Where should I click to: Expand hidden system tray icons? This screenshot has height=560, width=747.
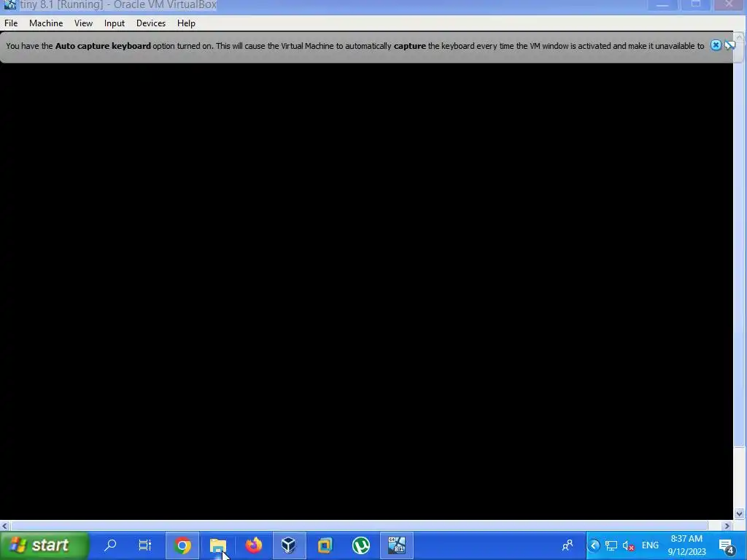[x=594, y=545]
